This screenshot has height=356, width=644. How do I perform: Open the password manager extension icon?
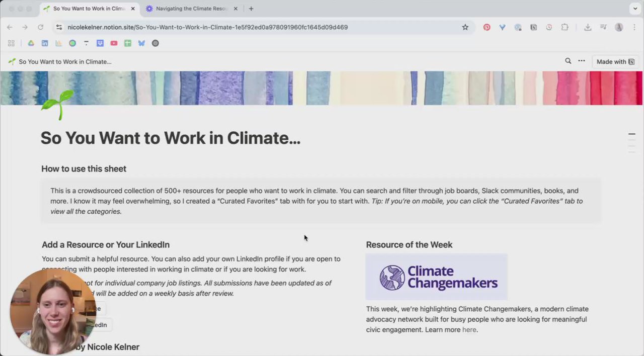pos(518,27)
